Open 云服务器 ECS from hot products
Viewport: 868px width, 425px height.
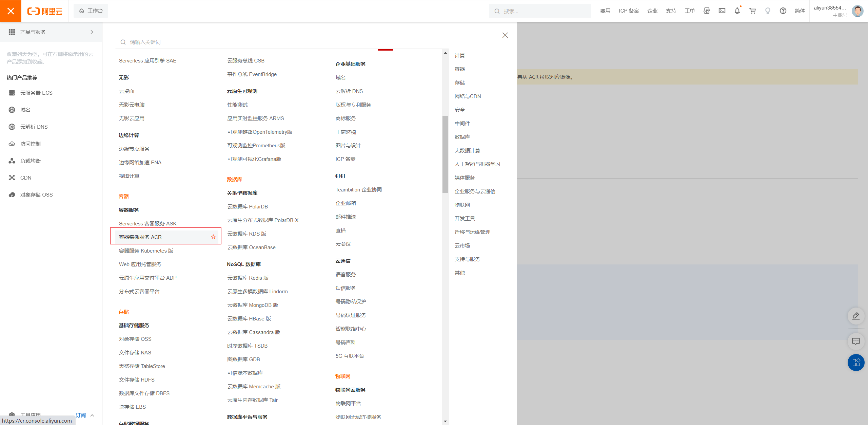[36, 93]
